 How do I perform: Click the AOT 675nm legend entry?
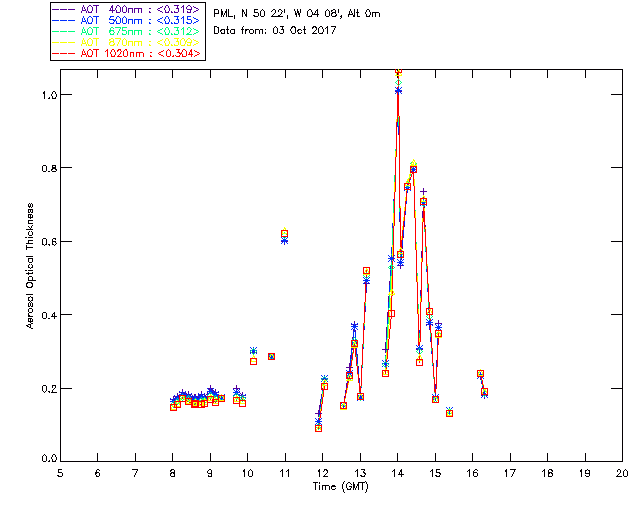(127, 31)
